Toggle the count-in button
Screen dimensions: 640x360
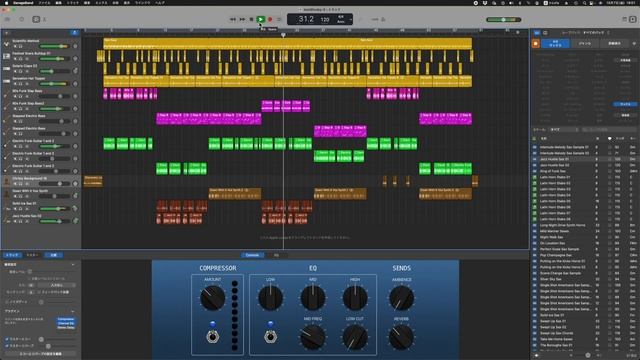coord(375,19)
